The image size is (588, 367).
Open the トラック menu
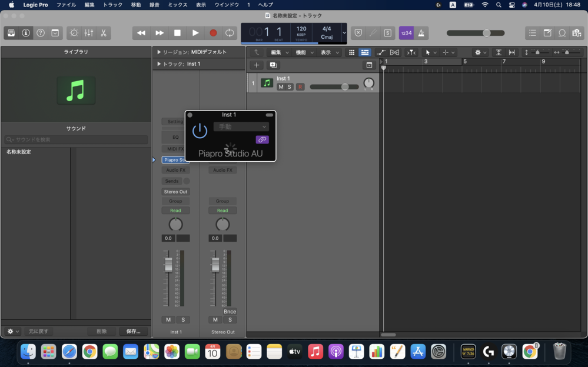pos(112,5)
